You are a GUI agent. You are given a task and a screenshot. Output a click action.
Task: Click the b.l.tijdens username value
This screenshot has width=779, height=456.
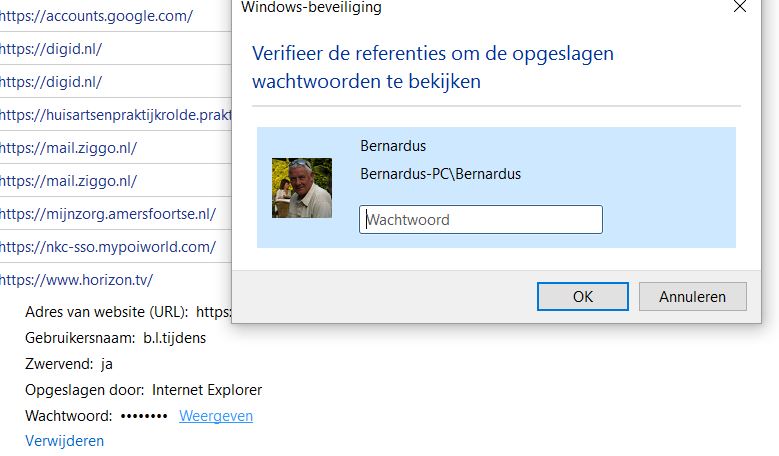click(174, 338)
